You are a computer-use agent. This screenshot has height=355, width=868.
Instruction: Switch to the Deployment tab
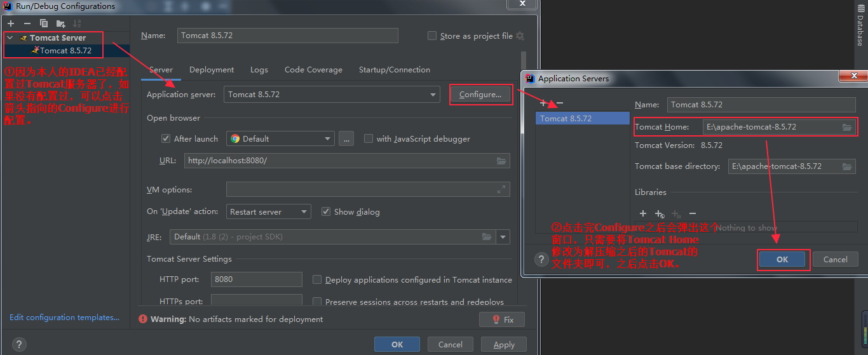tap(212, 70)
